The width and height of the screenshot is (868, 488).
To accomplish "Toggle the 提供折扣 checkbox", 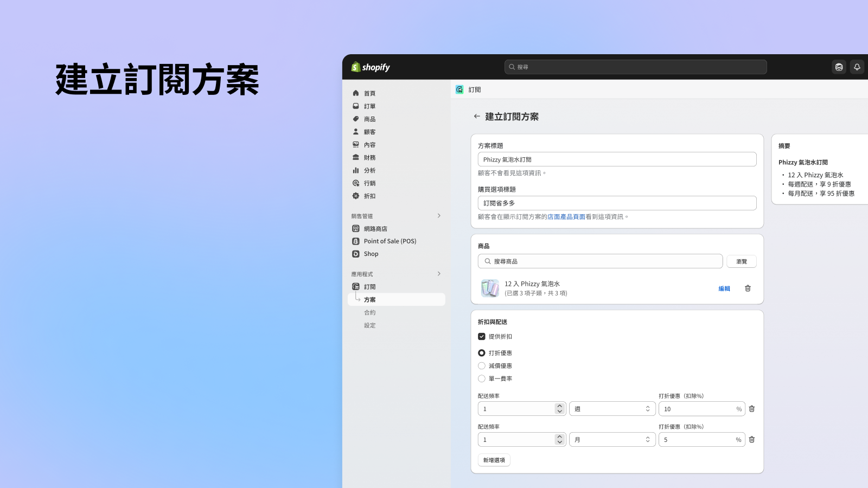I will point(482,337).
